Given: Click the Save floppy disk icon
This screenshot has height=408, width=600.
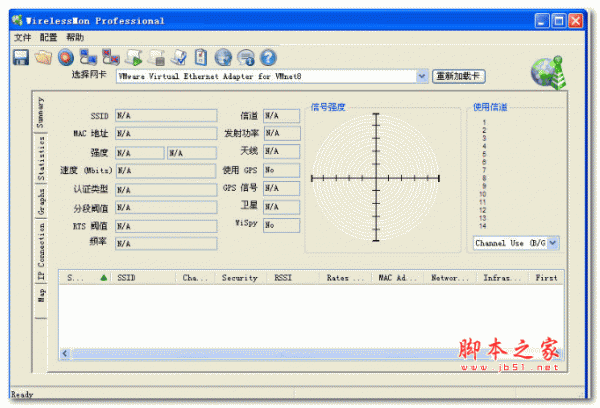Looking at the screenshot, I should [21, 57].
